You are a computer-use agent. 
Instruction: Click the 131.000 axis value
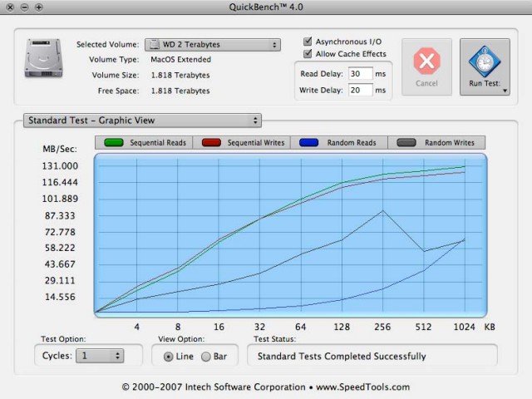click(x=60, y=166)
